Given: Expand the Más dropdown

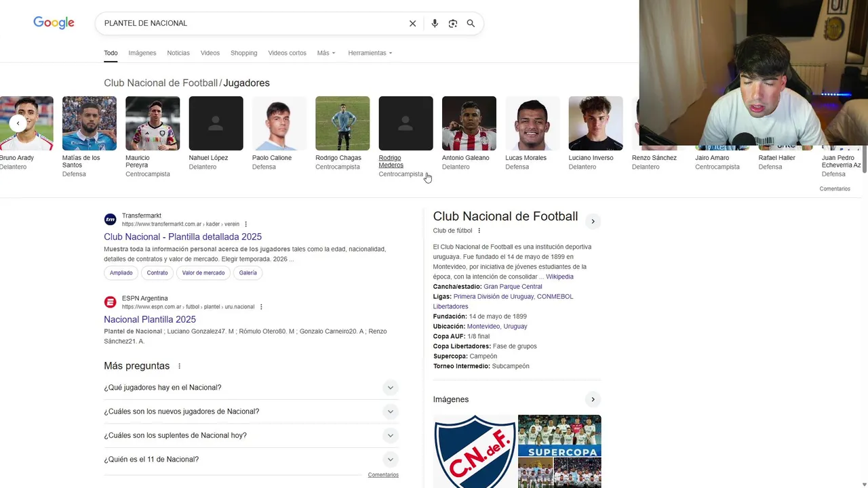Looking at the screenshot, I should [325, 53].
